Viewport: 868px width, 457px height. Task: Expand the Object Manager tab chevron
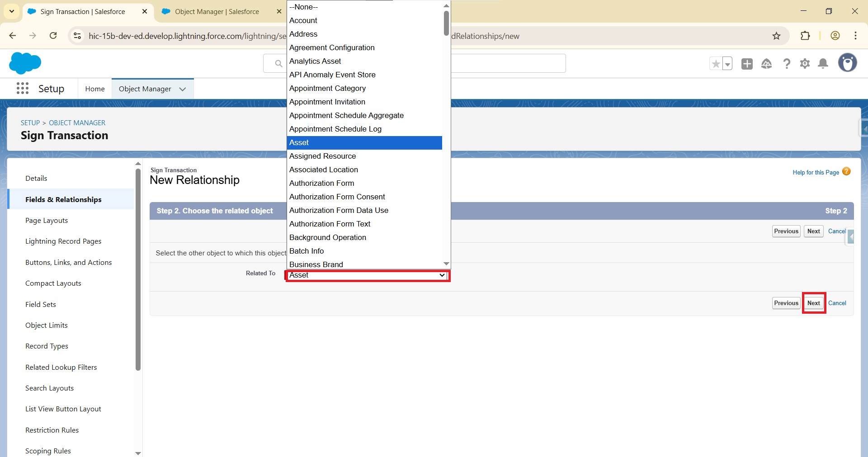(x=183, y=89)
